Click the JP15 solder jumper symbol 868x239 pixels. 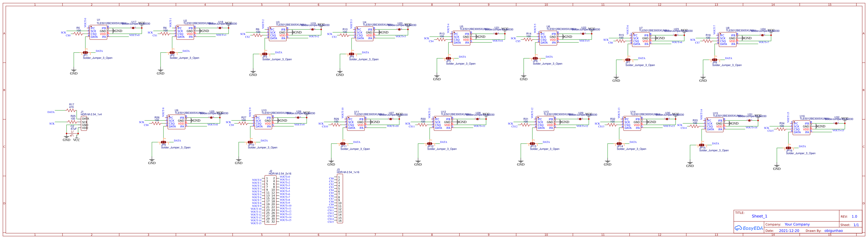coord(702,145)
